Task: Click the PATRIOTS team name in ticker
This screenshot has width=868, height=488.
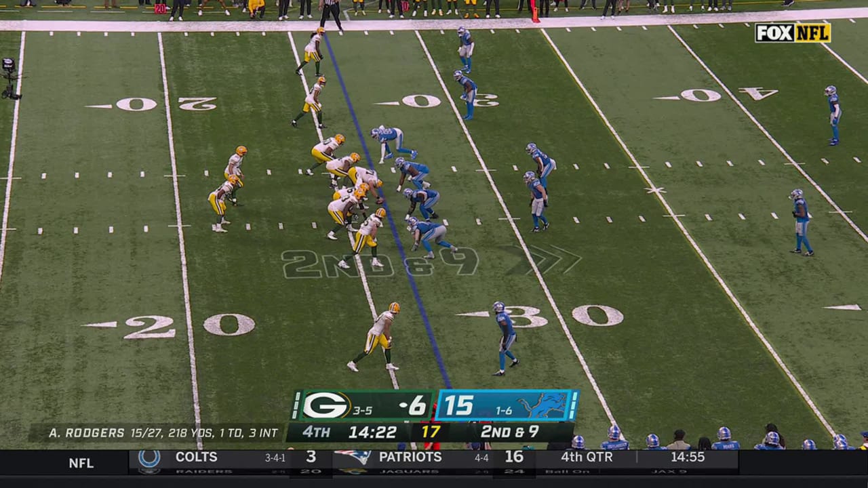Action: [410, 457]
